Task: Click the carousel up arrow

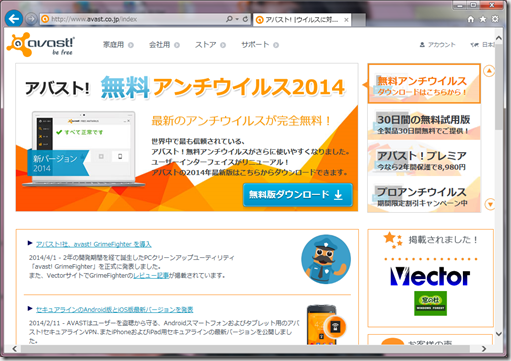Action: click(x=489, y=71)
